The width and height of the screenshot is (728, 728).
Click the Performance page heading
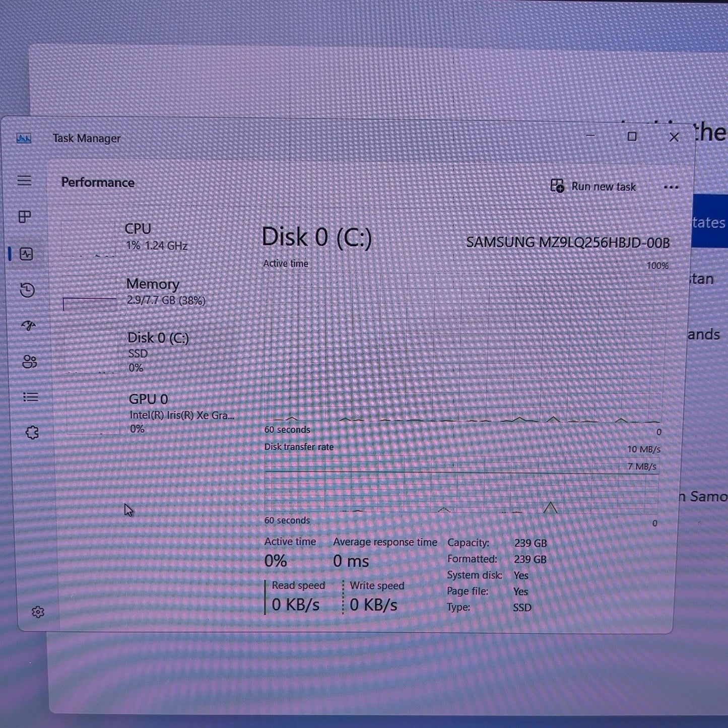click(x=98, y=182)
